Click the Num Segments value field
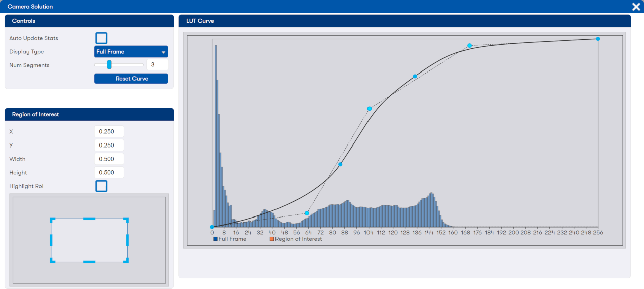 [157, 65]
